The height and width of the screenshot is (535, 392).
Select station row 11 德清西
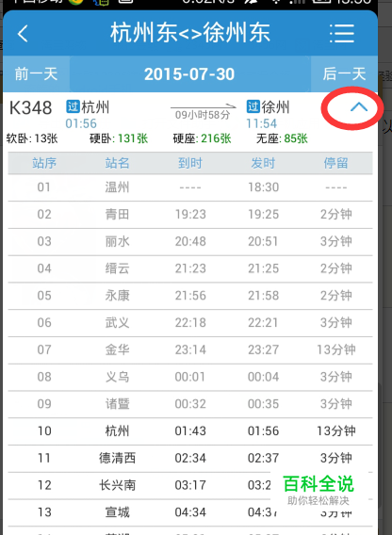(190, 458)
